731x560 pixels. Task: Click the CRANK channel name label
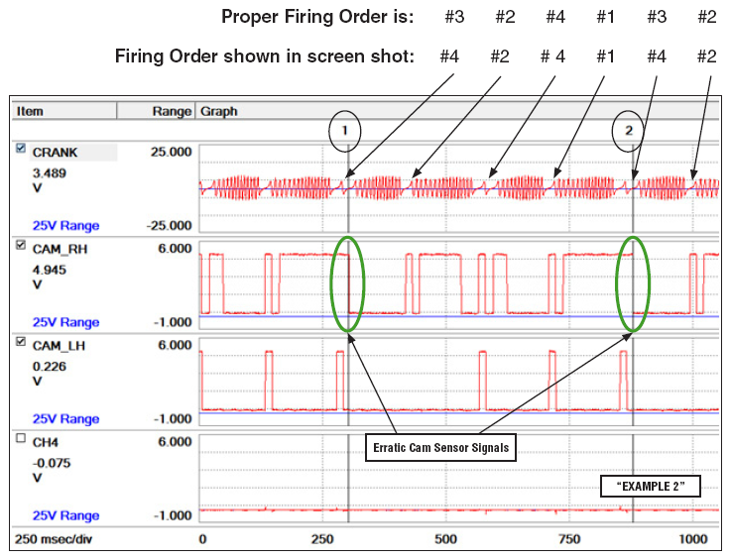point(56,153)
